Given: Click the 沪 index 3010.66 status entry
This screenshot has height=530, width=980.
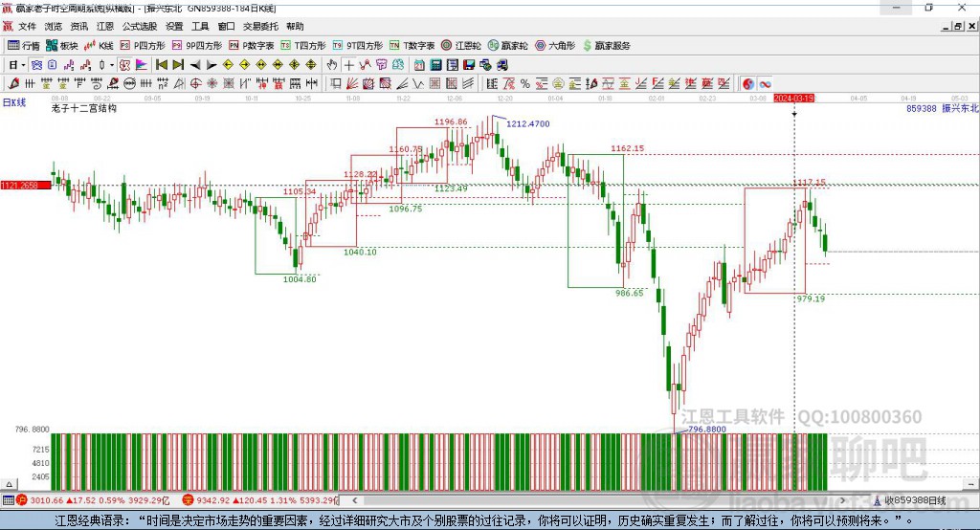Looking at the screenshot, I should (93, 500).
